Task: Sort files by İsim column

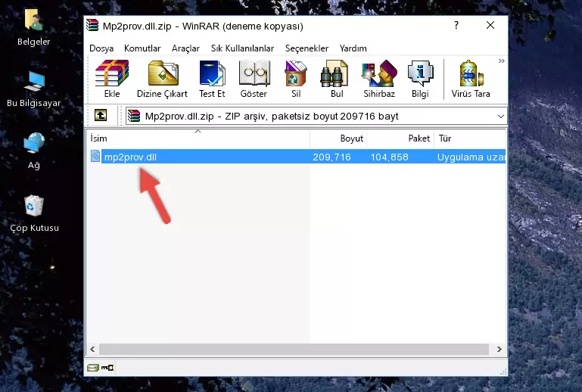Action: pyautogui.click(x=198, y=138)
